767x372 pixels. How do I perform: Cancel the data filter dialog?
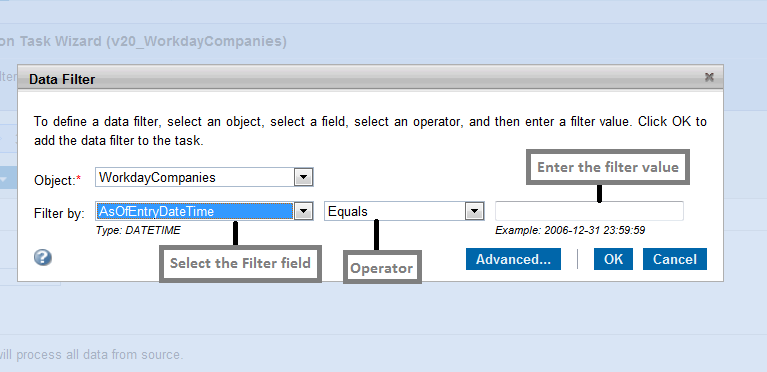pos(675,259)
